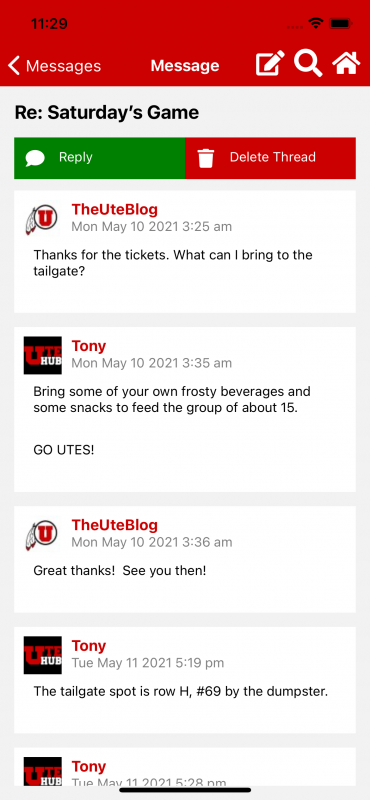Tap TheUteBlog avatar on 3:36 am message
The width and height of the screenshot is (370, 800).
(42, 534)
